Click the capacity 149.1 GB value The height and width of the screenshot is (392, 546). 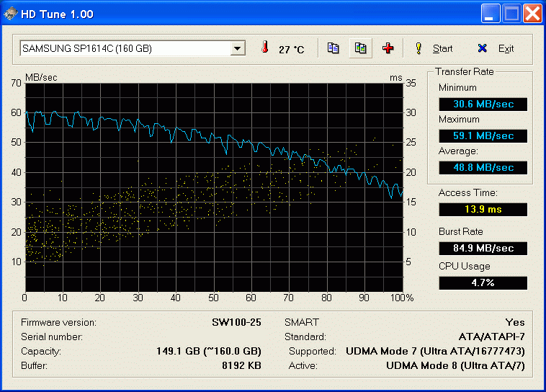(x=209, y=351)
